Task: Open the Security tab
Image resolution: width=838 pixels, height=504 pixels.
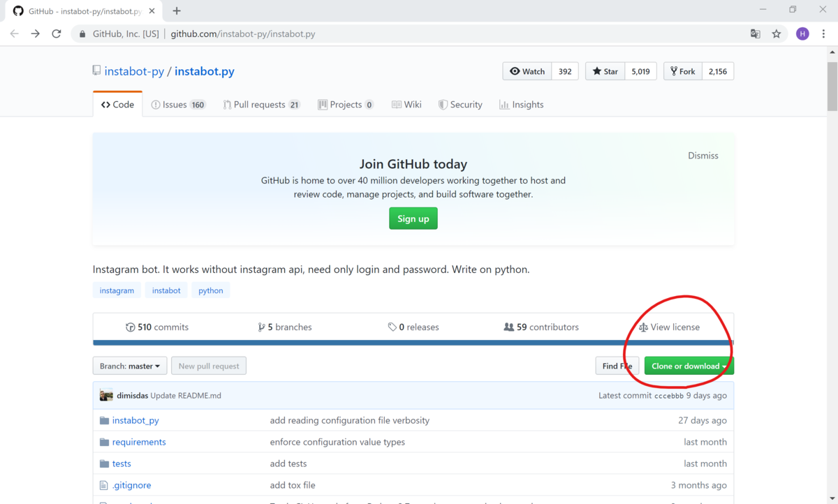Action: [460, 105]
